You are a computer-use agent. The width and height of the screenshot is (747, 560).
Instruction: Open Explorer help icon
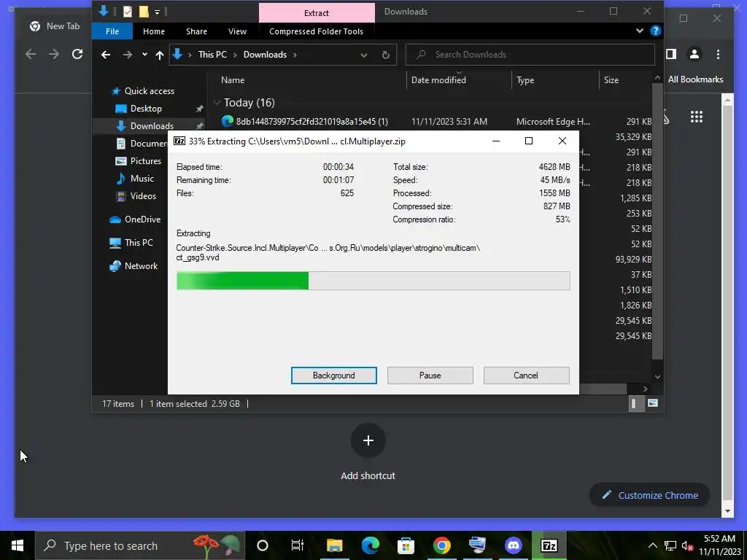656,31
